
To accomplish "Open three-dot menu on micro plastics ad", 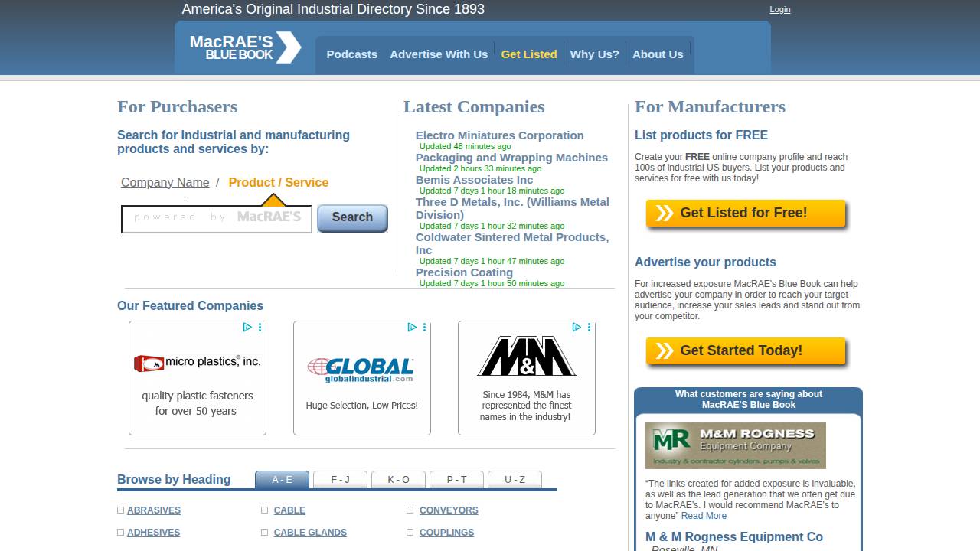I will (x=258, y=327).
